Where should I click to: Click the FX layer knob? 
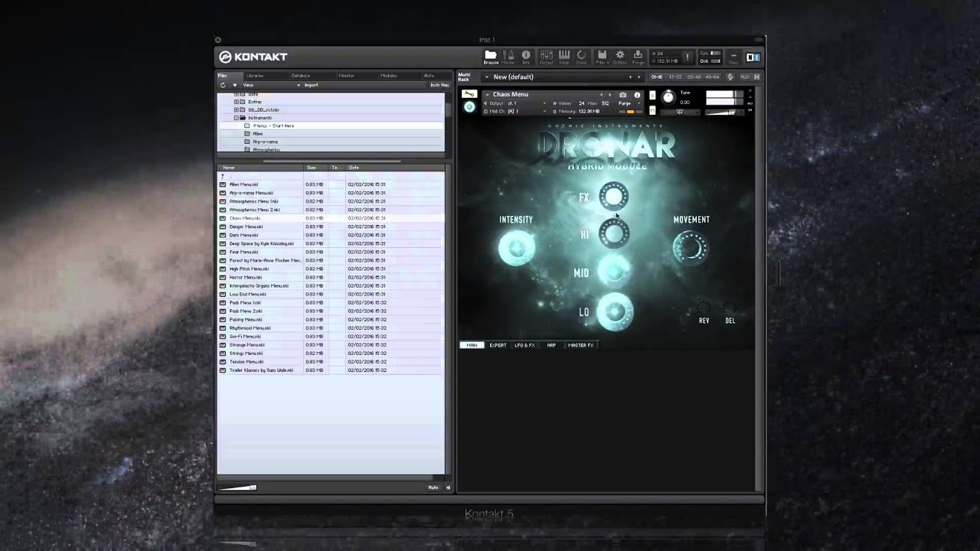613,197
